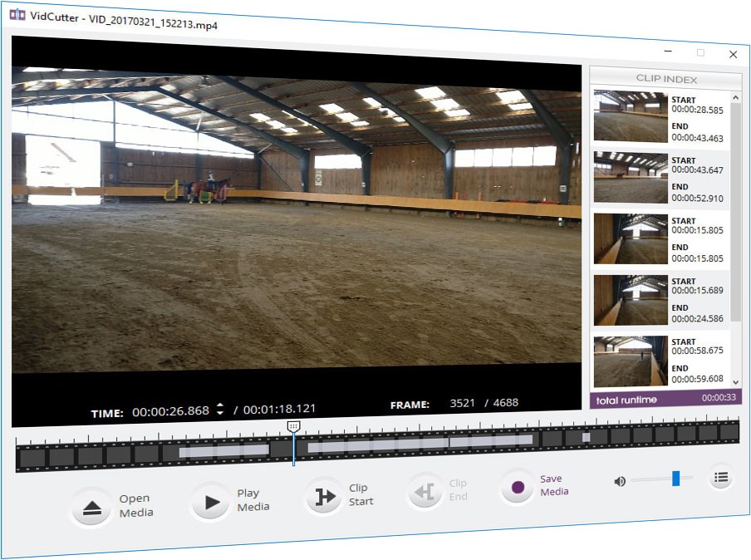Image resolution: width=751 pixels, height=560 pixels.
Task: Click END time 00:00:52.910
Action: click(697, 199)
